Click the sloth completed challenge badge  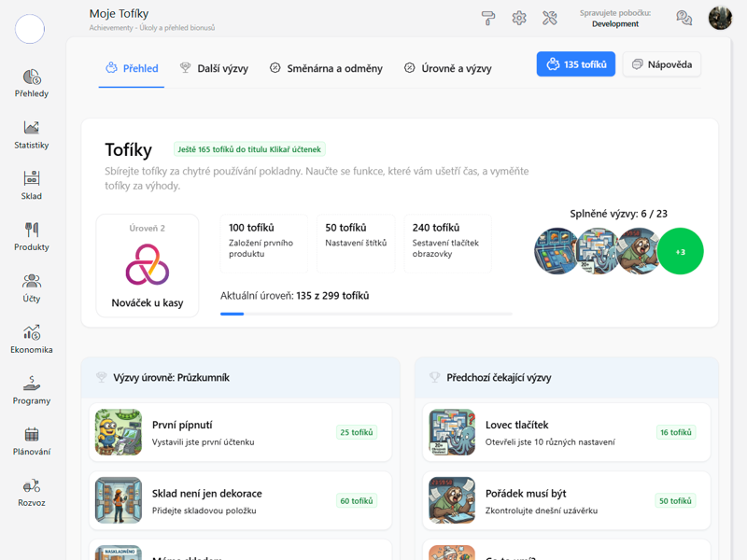point(638,251)
